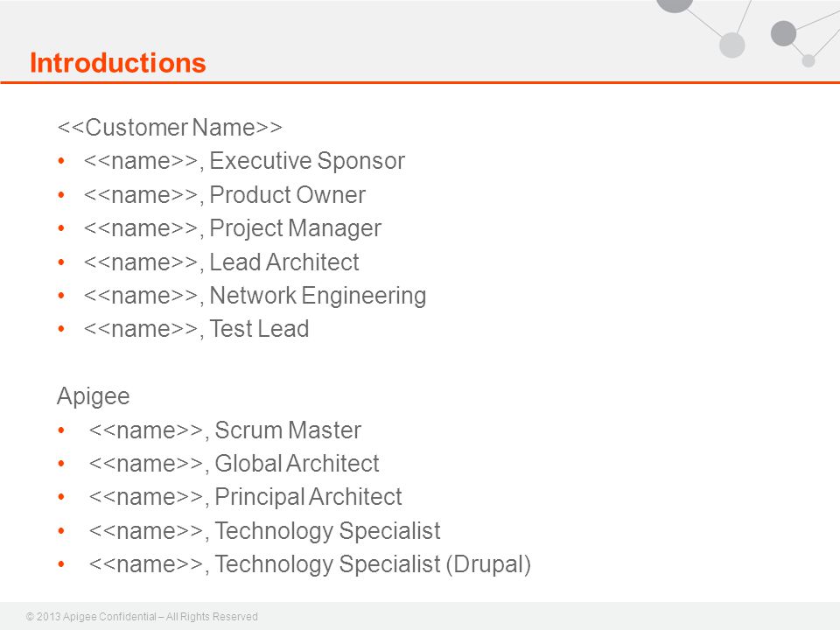Click the Introductions slide title
The width and height of the screenshot is (840, 630).
click(118, 63)
